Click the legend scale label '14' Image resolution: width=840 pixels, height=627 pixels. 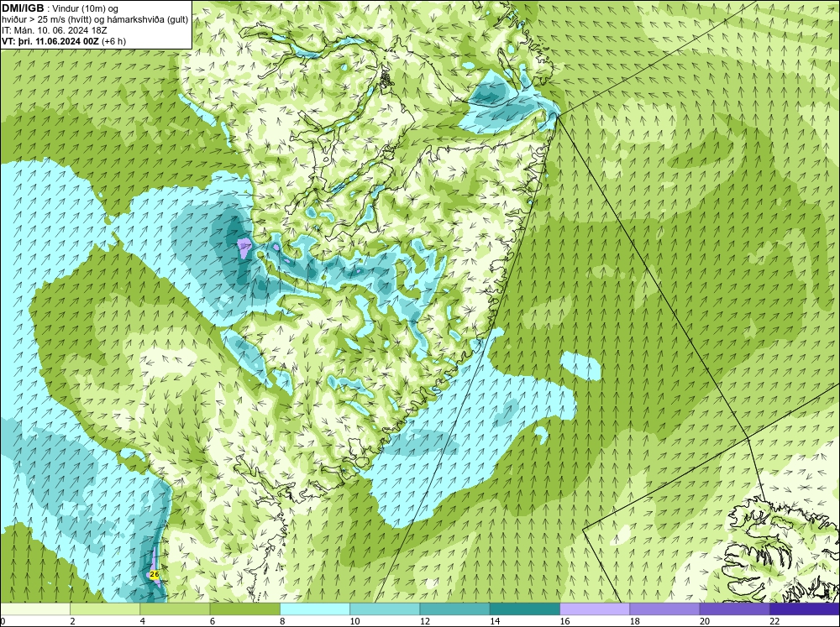point(495,621)
